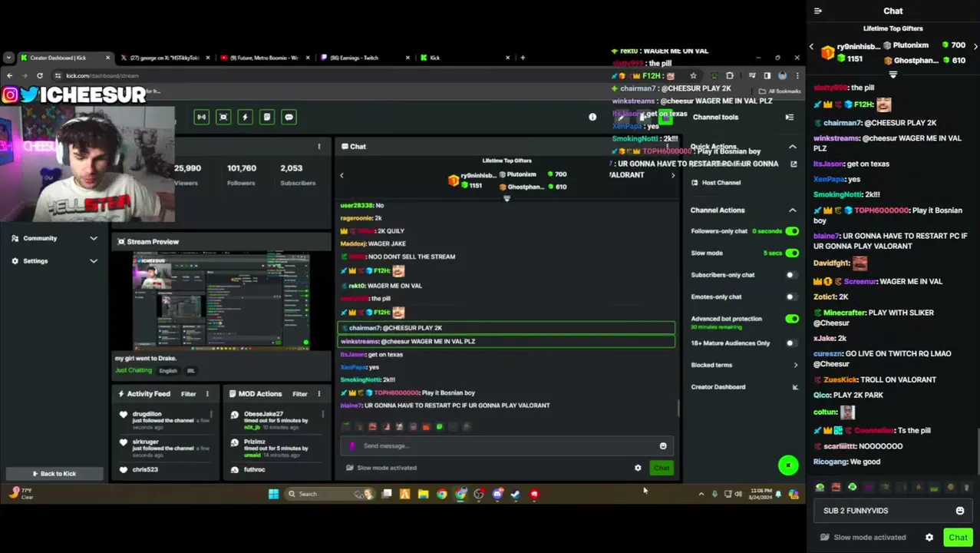Click Back to Kick button
This screenshot has height=553, width=980.
tap(54, 474)
